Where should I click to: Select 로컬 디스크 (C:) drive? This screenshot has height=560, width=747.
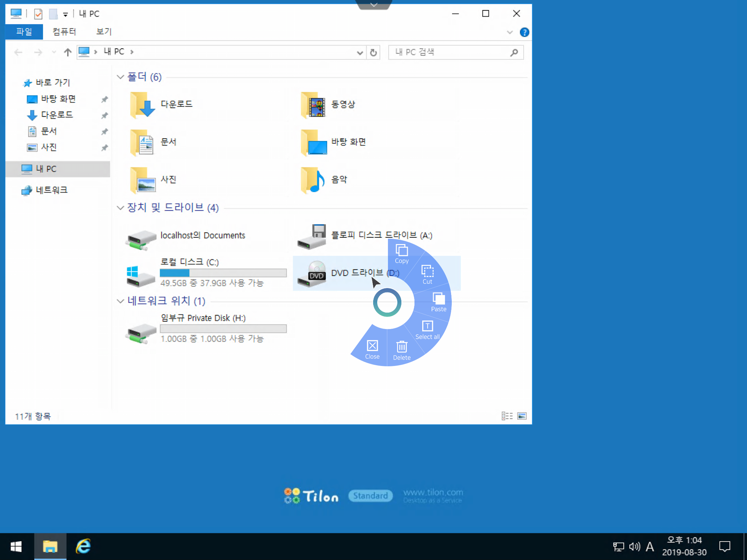pos(206,273)
